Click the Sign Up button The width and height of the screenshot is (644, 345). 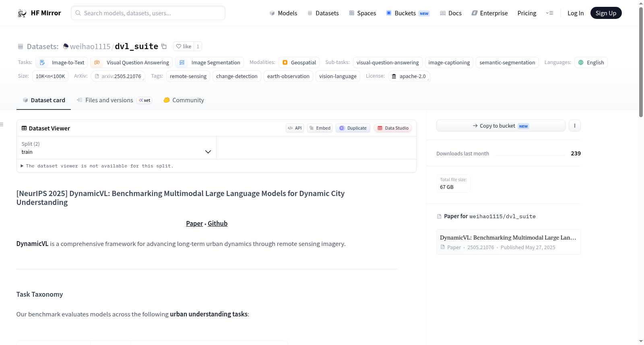click(606, 13)
